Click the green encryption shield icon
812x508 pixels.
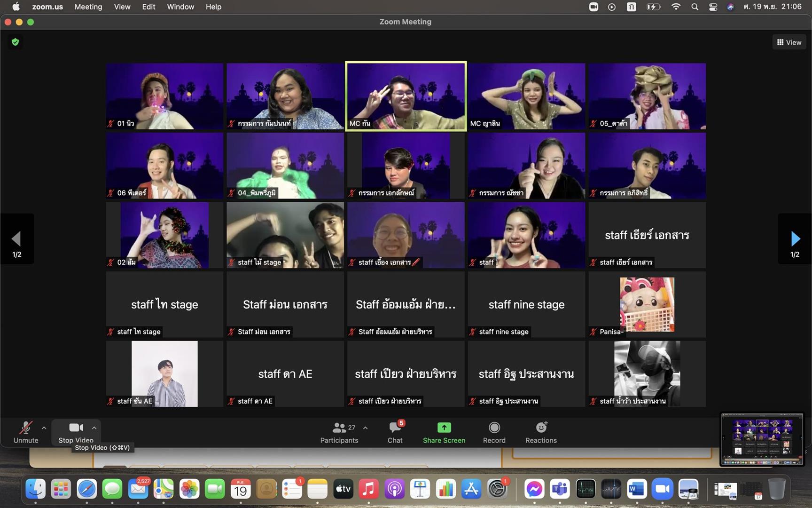coord(16,42)
